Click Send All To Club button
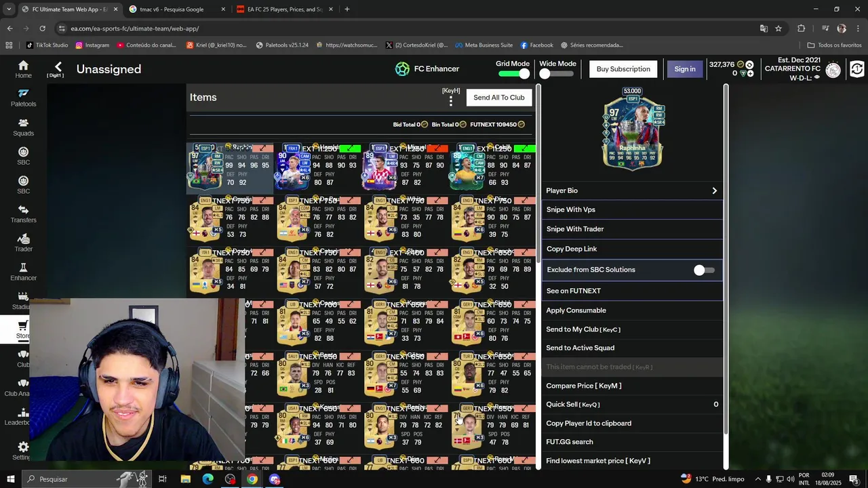The height and width of the screenshot is (488, 868). point(499,98)
